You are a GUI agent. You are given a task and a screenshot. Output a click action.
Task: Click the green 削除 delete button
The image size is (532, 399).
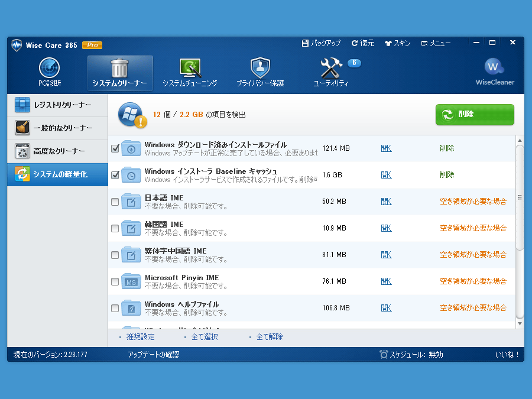(x=475, y=114)
